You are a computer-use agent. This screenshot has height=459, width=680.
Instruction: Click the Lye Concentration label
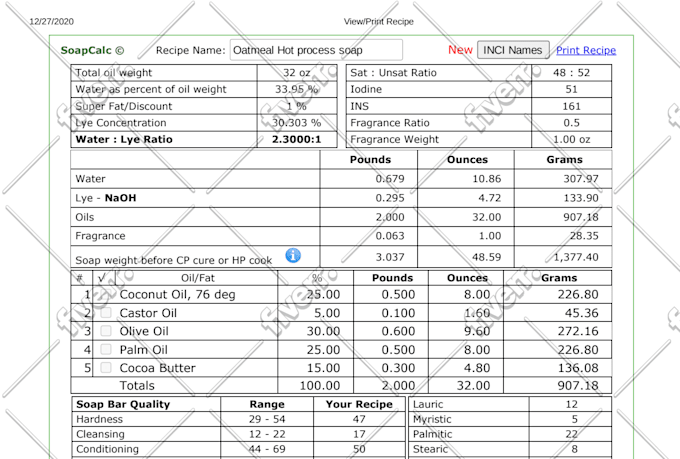[x=121, y=123]
